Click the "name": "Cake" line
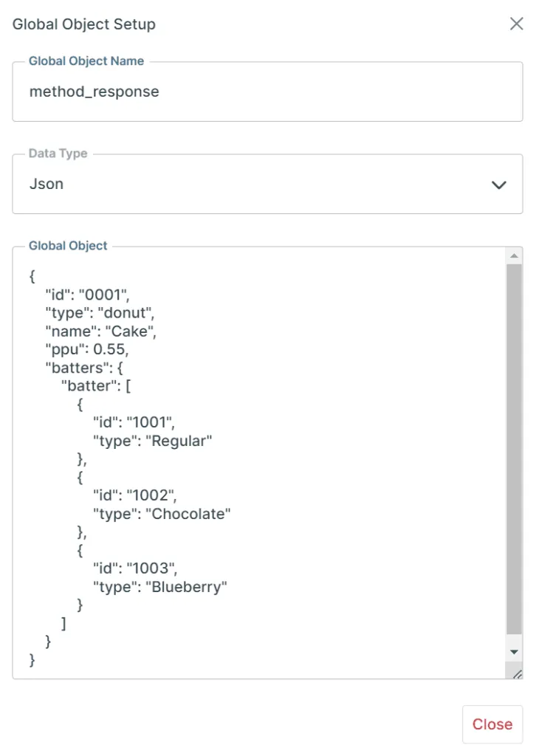536x756 pixels. [x=100, y=331]
